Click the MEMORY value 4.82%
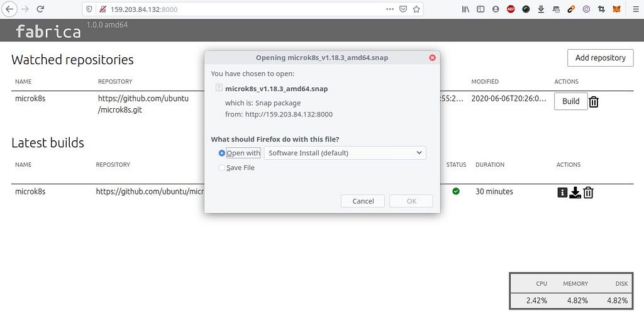Viewport: 644px width, 317px height. click(577, 301)
